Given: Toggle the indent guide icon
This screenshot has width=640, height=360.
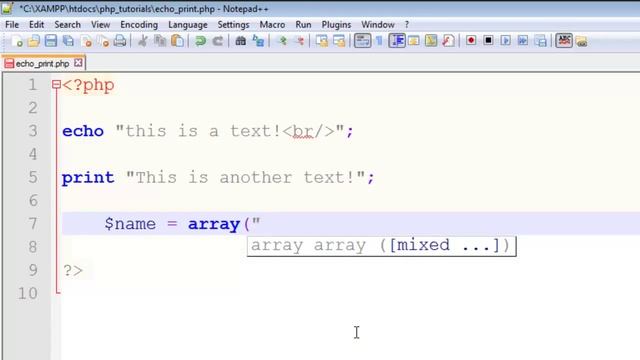Looking at the screenshot, I should click(x=397, y=41).
